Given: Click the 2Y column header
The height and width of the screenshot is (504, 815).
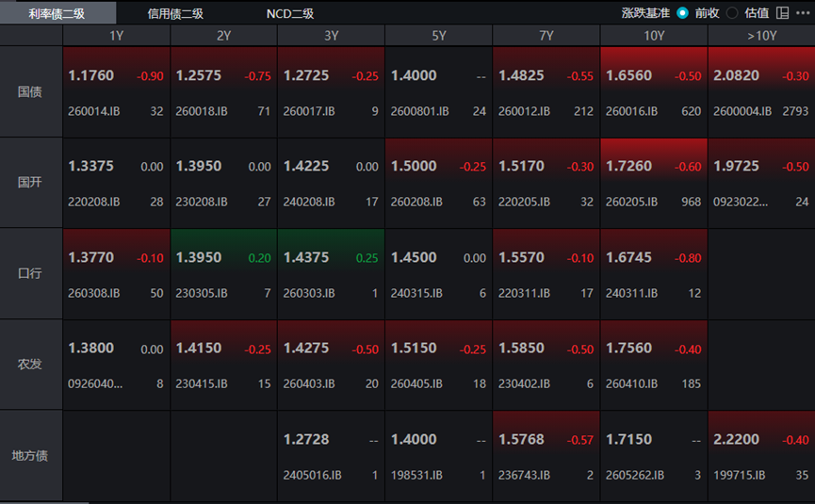Looking at the screenshot, I should [x=224, y=36].
